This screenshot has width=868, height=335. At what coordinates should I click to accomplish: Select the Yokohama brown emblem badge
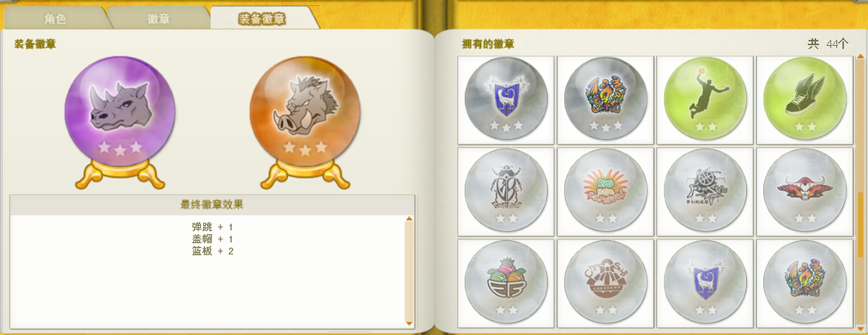click(605, 282)
